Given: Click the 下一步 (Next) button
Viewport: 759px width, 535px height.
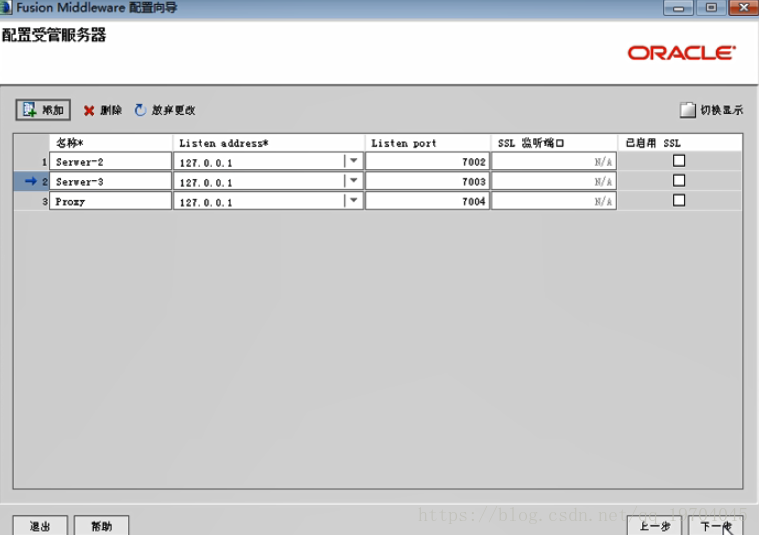Looking at the screenshot, I should [x=716, y=526].
